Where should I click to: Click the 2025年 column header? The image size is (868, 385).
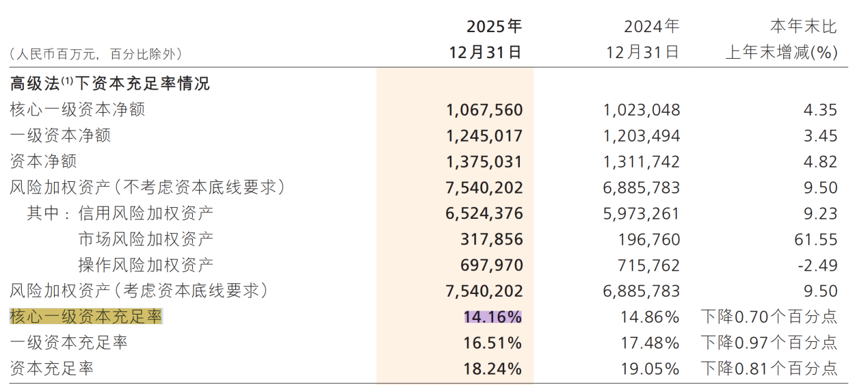pyautogui.click(x=494, y=27)
